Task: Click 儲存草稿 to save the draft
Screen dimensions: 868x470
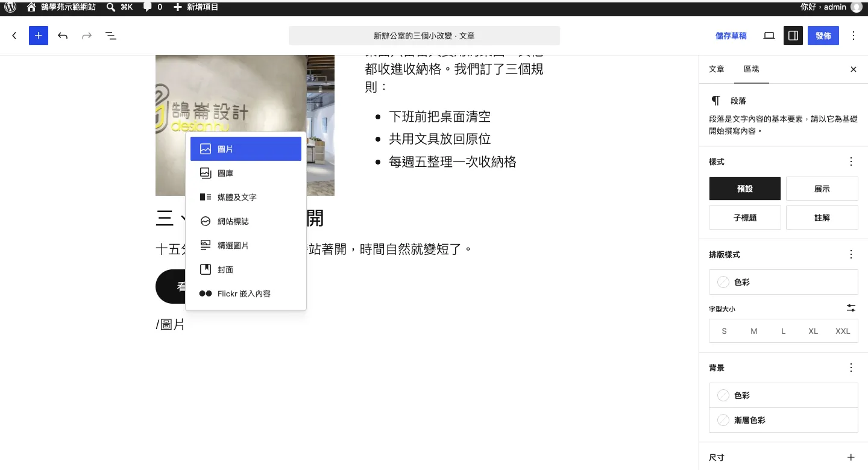Action: (x=731, y=36)
